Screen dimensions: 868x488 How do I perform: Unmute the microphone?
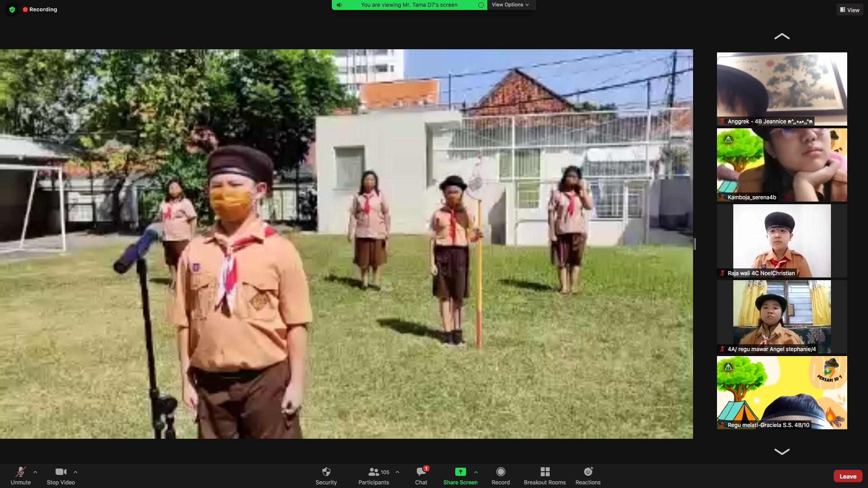coord(20,472)
